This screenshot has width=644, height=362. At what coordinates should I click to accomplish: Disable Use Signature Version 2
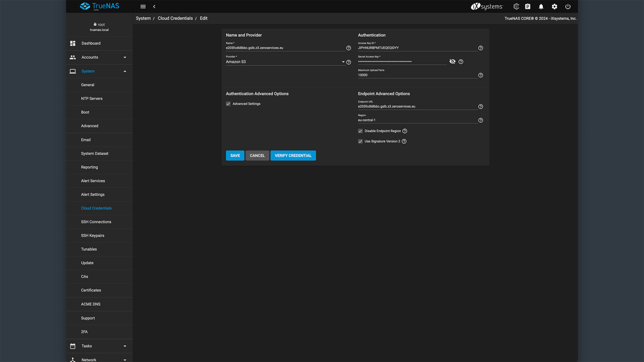(360, 141)
